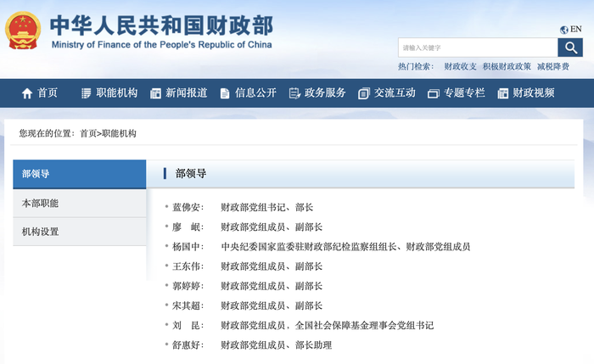
Task: Click the 中华人民共和国财政部 site title
Action: point(161,25)
